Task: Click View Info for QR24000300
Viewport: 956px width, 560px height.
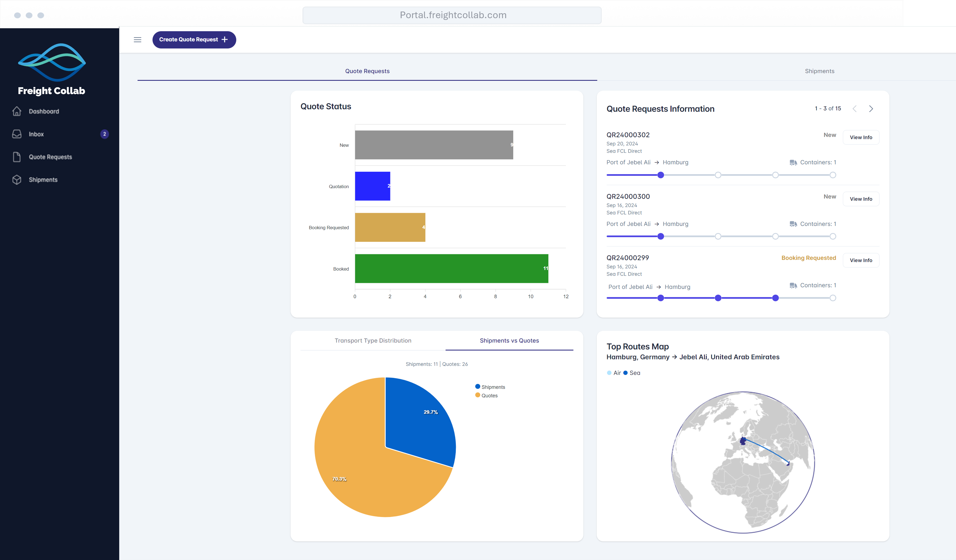Action: click(861, 199)
